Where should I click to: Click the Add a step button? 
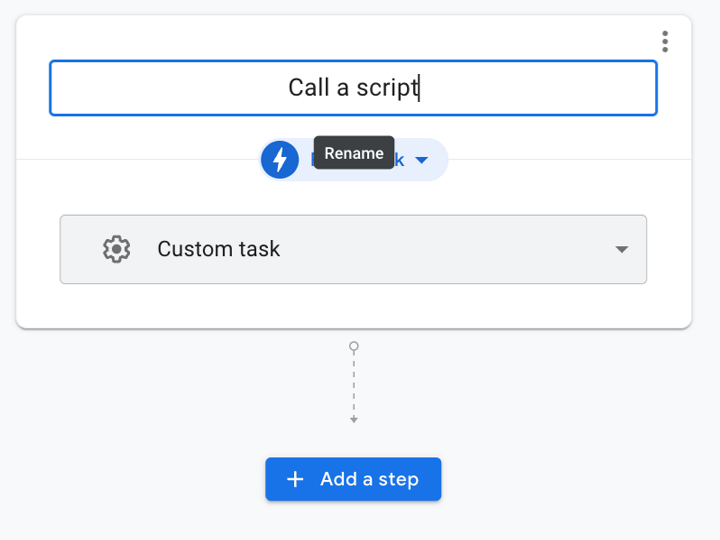(353, 479)
